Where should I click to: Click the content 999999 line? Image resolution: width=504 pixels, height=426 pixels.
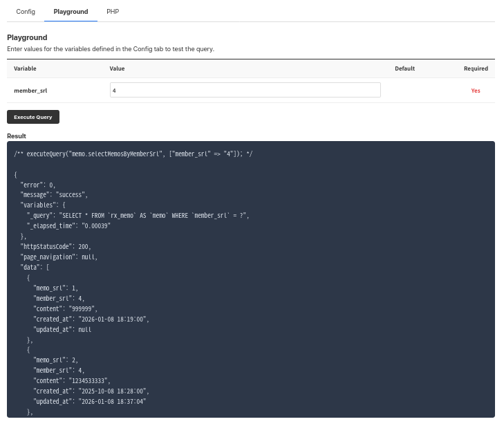click(65, 308)
